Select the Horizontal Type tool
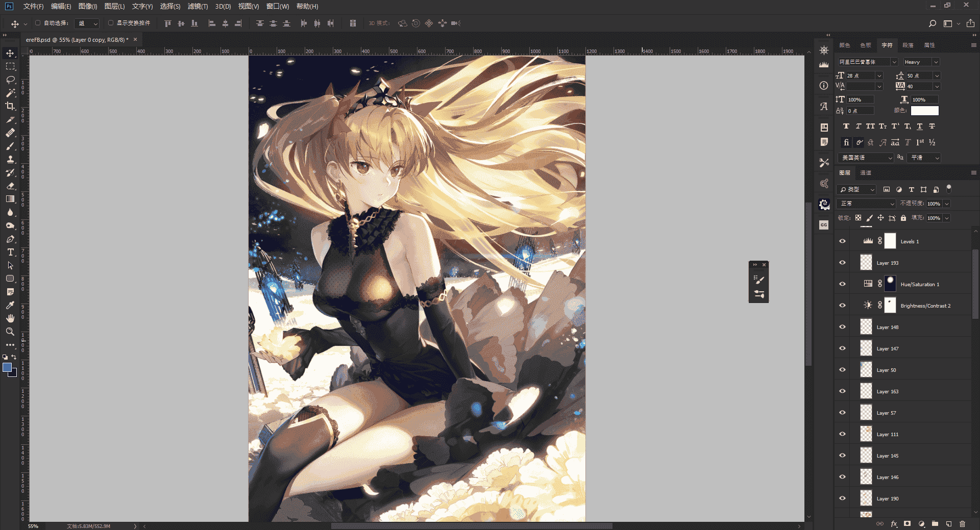Image resolution: width=980 pixels, height=530 pixels. (10, 252)
